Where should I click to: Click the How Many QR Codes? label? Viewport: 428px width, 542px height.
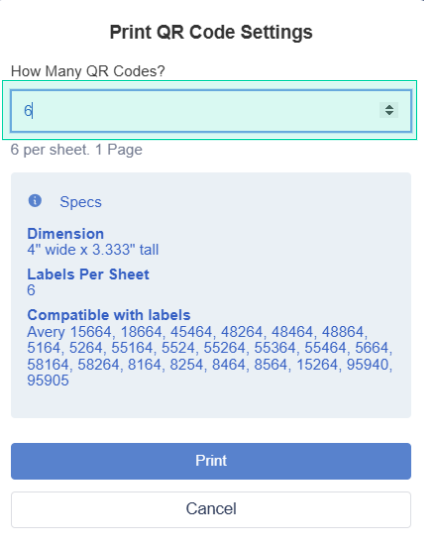click(x=88, y=71)
